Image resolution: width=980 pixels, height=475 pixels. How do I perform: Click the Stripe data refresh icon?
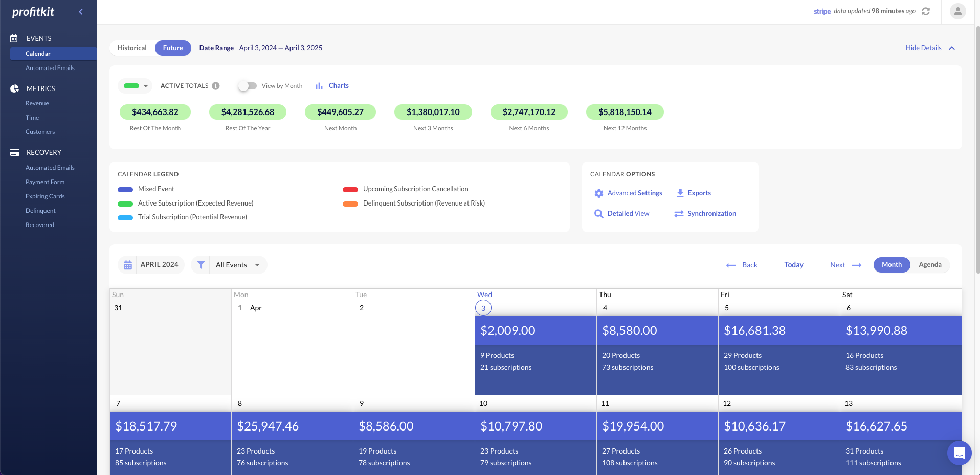(x=925, y=11)
